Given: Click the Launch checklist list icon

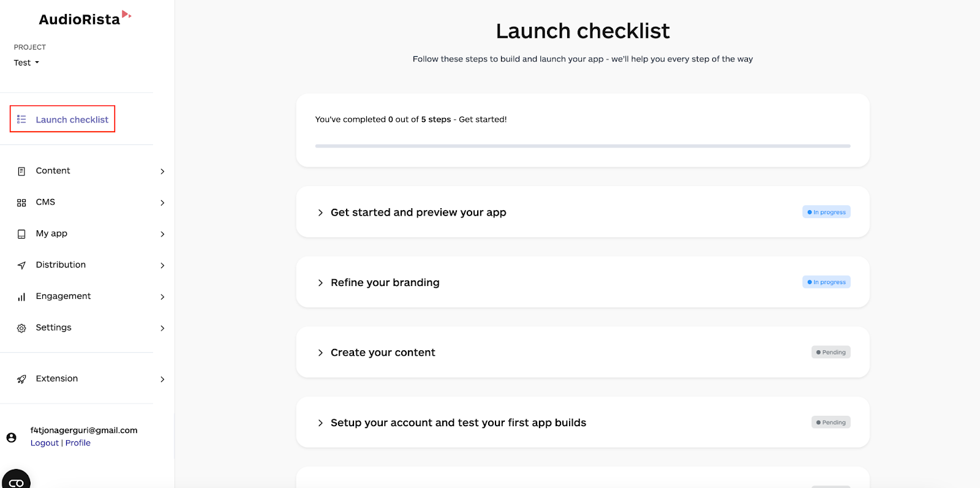Looking at the screenshot, I should (21, 119).
